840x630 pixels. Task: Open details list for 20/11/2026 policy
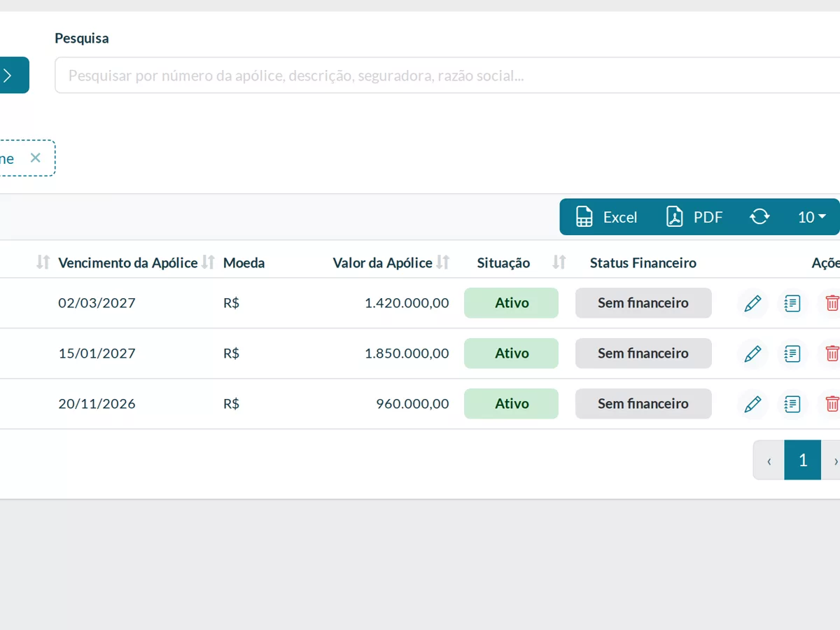[792, 404]
